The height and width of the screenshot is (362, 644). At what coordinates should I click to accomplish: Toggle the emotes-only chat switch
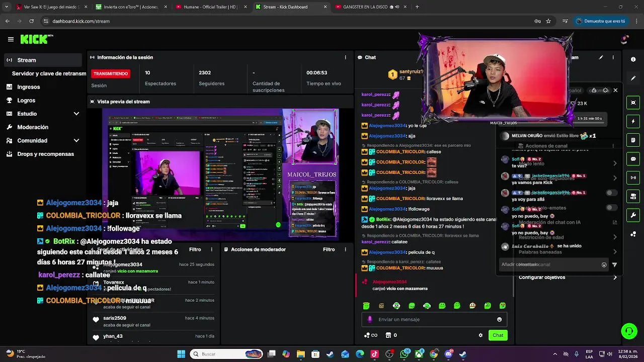[611, 208]
